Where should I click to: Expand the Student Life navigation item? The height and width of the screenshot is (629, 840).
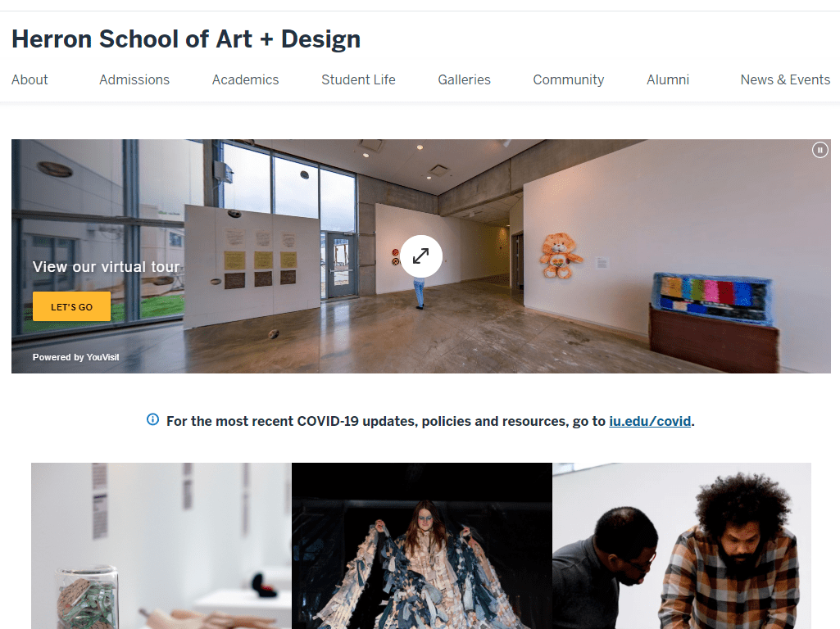coord(358,79)
